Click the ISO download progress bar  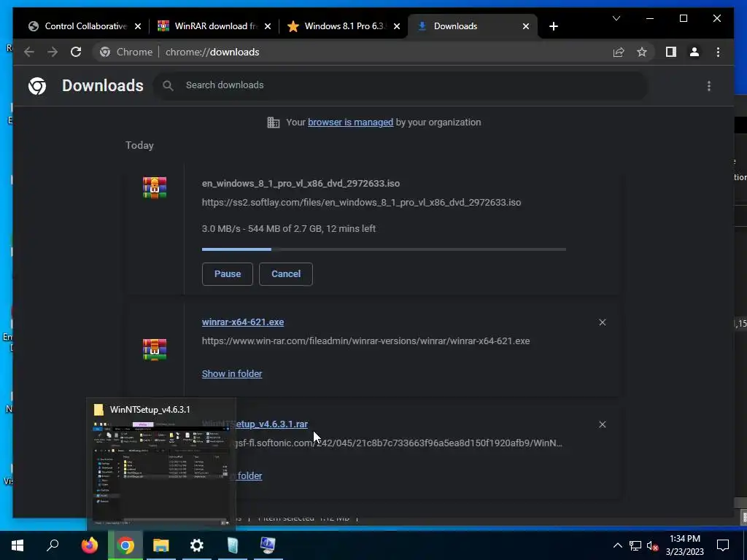tap(384, 249)
